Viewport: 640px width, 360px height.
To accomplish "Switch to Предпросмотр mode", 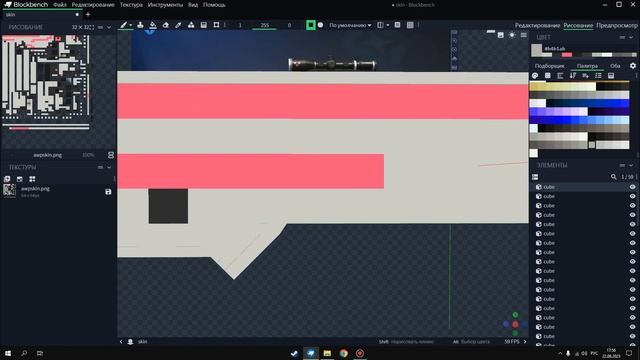I will tap(616, 25).
